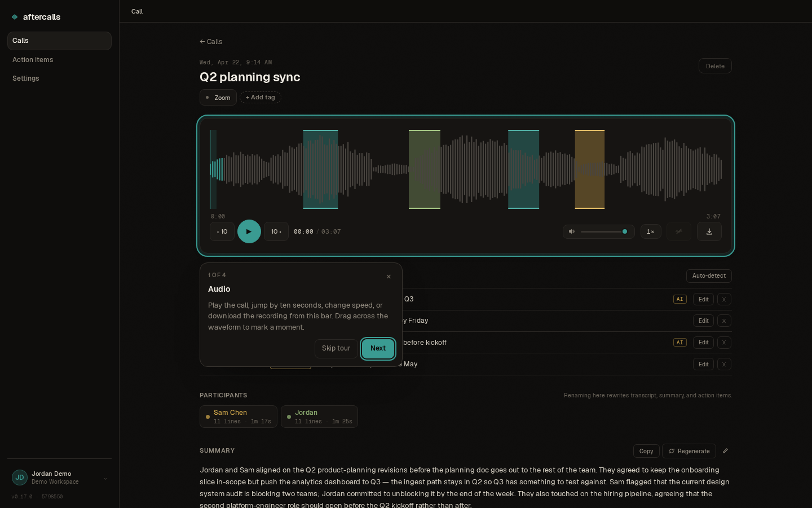This screenshot has width=812, height=508.
Task: Skip the tour
Action: [x=336, y=348]
